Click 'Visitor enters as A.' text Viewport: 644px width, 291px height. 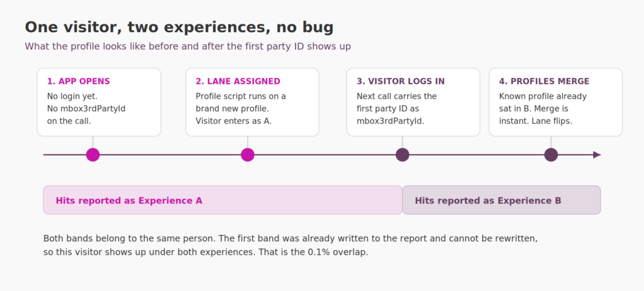[x=233, y=121]
